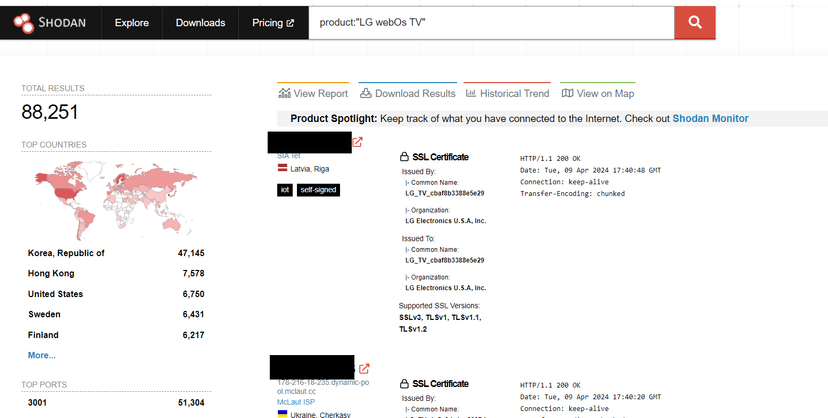Click the Latvia, Riga location text

[309, 169]
